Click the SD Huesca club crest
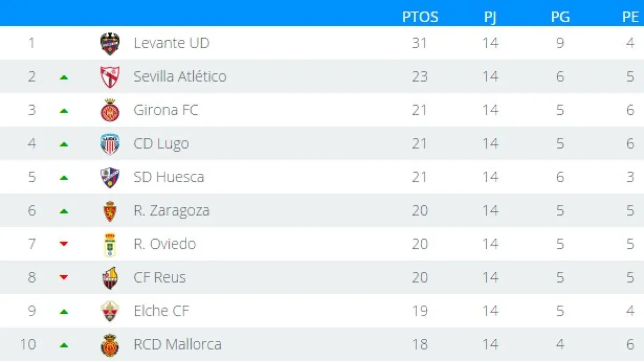This screenshot has height=362, width=644. pyautogui.click(x=110, y=178)
